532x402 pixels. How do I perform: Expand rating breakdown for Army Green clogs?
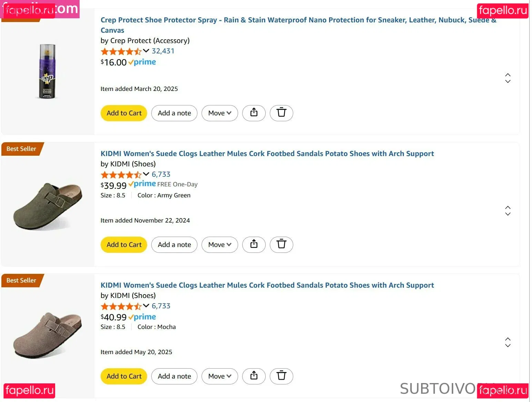point(146,174)
